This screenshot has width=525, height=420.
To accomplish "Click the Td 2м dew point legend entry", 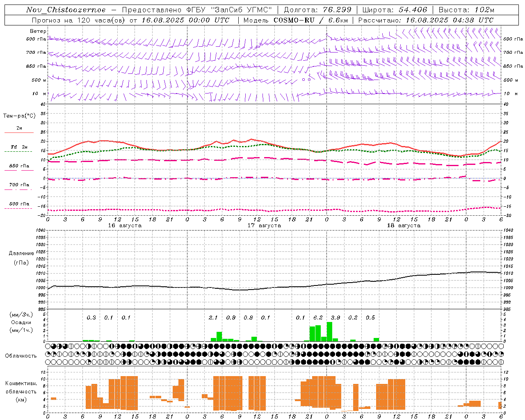I will point(19,147).
